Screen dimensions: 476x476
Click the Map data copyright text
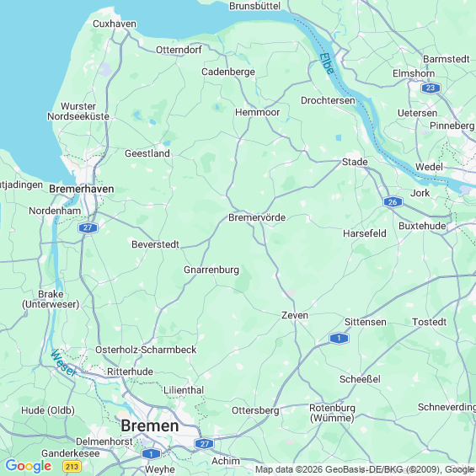point(366,469)
